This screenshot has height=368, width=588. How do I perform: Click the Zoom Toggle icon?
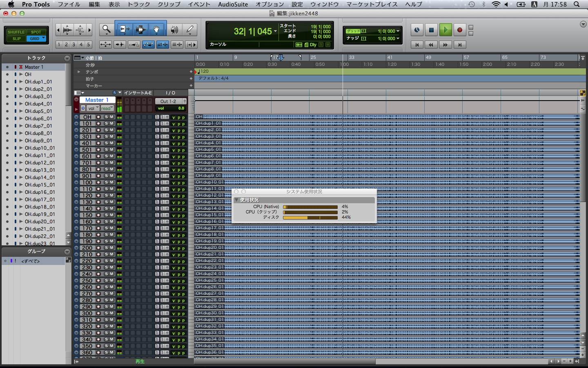tap(105, 45)
